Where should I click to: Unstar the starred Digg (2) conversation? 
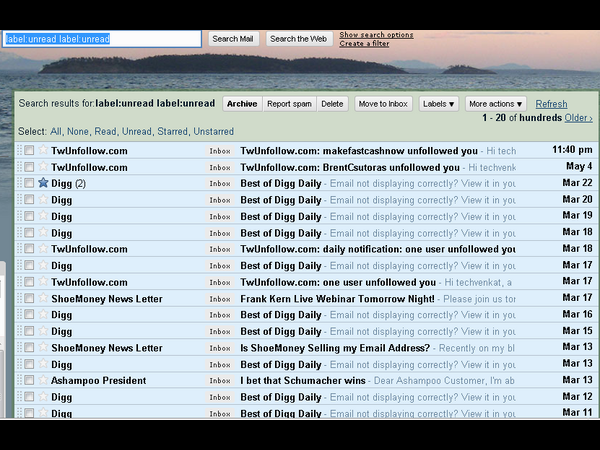click(43, 183)
